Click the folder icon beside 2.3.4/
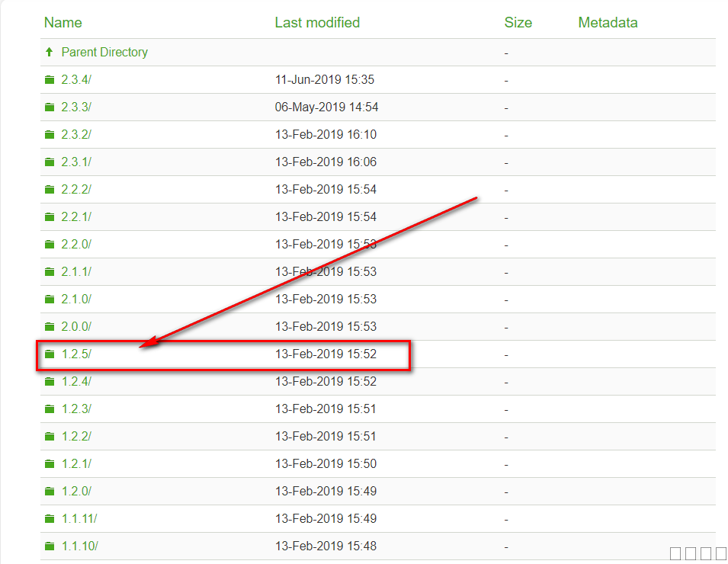728x564 pixels. (50, 80)
